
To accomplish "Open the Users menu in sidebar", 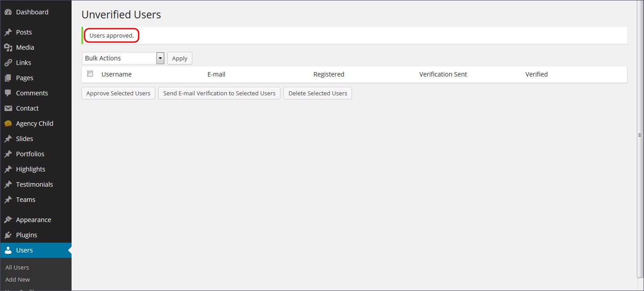I will point(25,250).
